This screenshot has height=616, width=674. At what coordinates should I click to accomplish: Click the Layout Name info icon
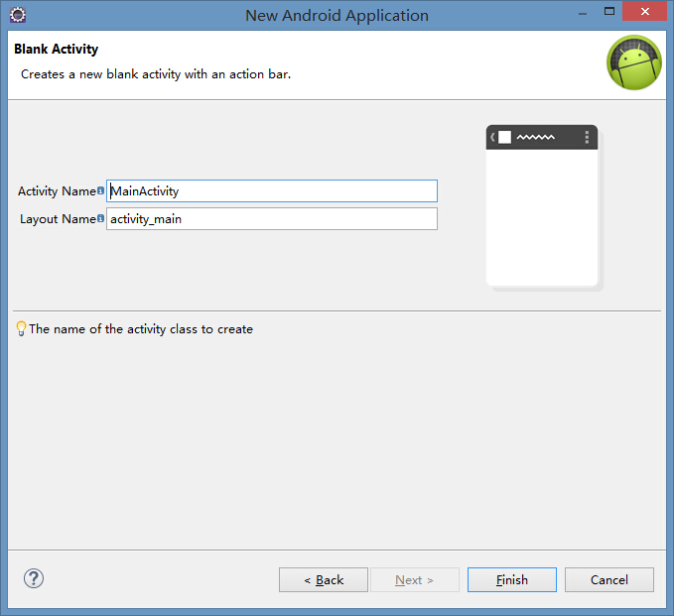(100, 218)
